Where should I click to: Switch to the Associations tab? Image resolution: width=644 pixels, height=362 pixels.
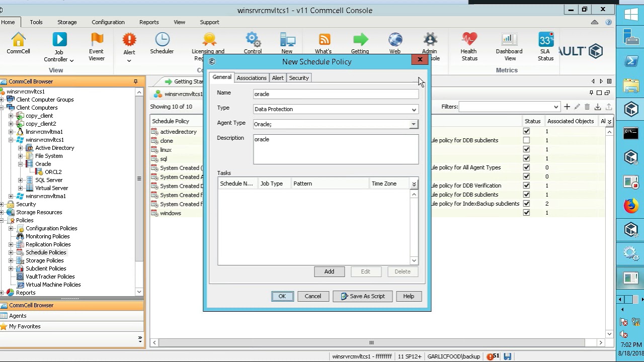tap(252, 78)
